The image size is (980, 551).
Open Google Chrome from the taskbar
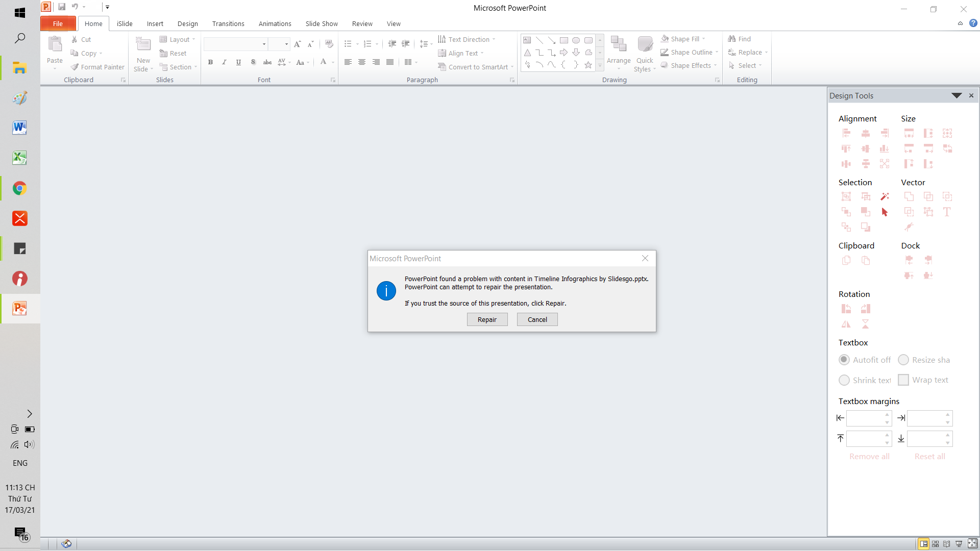[19, 188]
